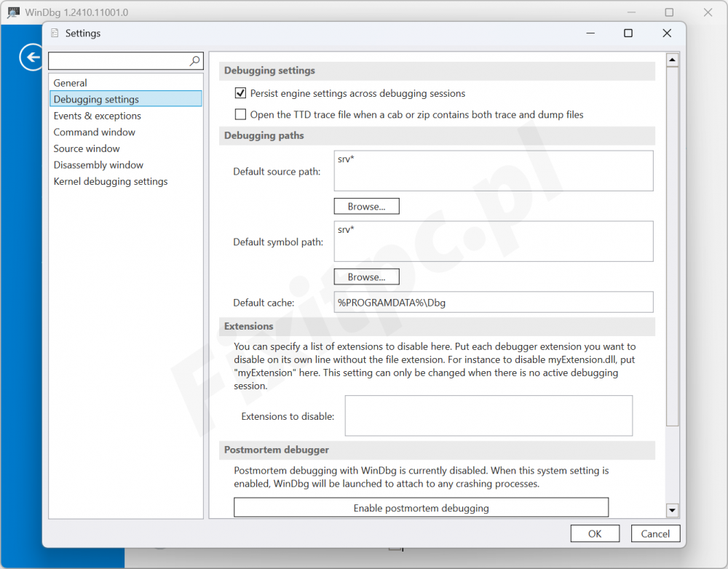728x569 pixels.
Task: Browse for the default source path
Action: point(366,207)
